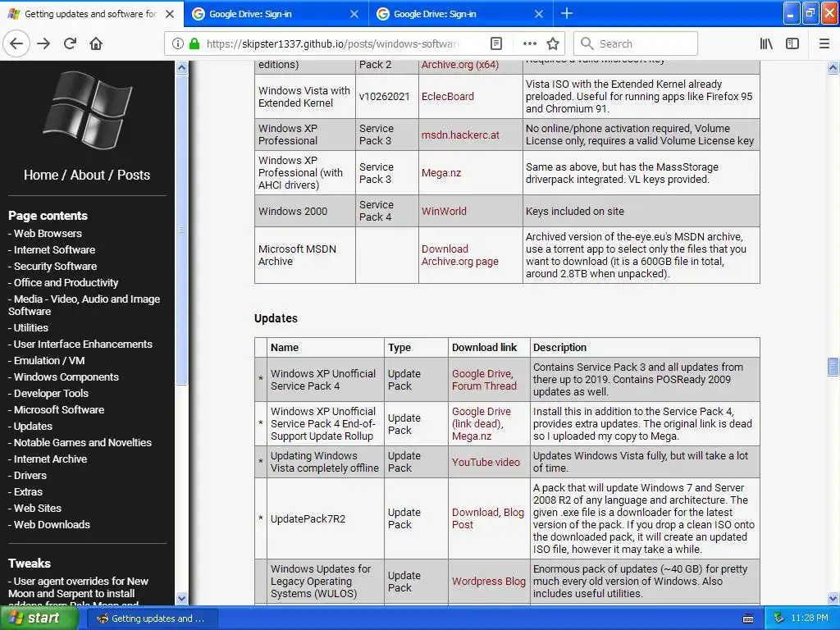Image resolution: width=840 pixels, height=630 pixels.
Task: Jump to Internet Archive section
Action: [50, 459]
